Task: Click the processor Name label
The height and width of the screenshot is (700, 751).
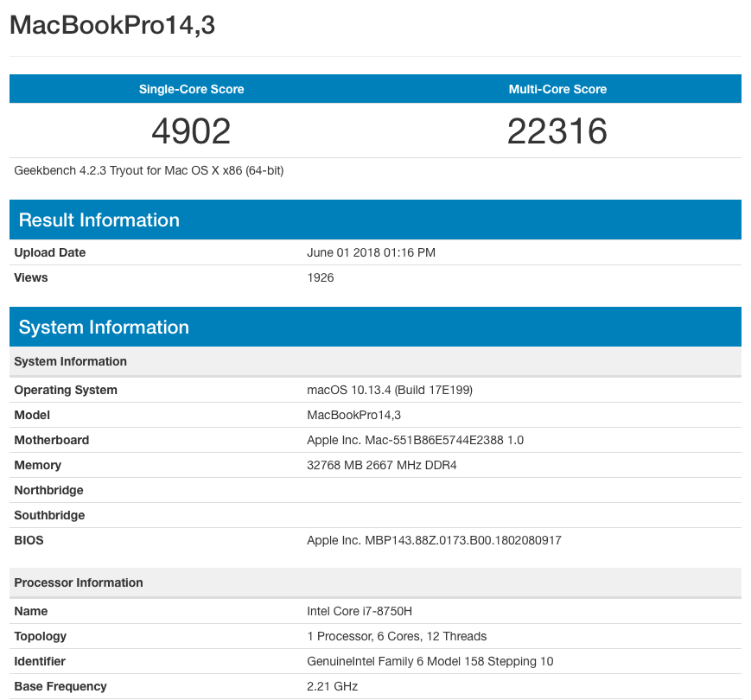Action: (31, 612)
